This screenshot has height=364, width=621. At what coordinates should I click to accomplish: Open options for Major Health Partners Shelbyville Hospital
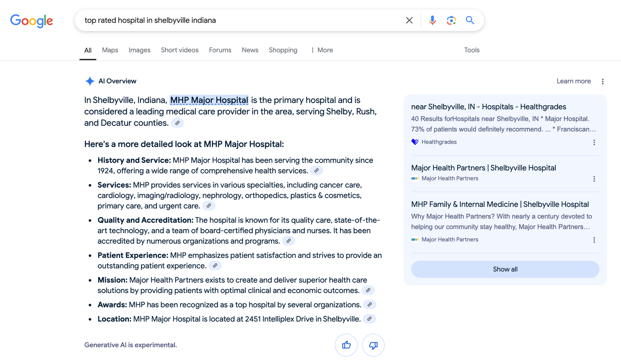pos(594,179)
